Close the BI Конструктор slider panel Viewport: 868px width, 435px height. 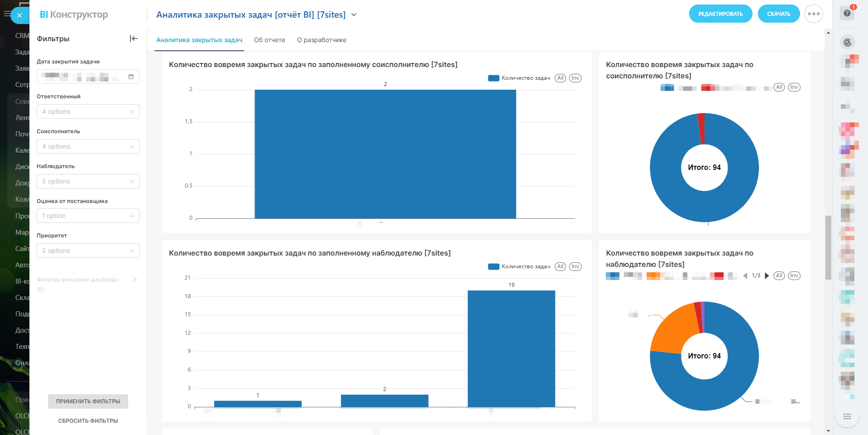point(19,15)
